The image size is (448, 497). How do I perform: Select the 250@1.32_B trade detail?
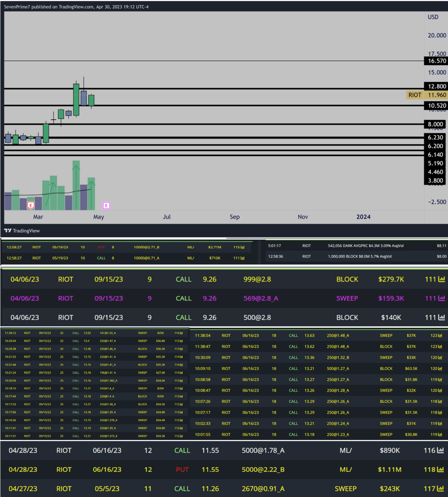(x=338, y=357)
